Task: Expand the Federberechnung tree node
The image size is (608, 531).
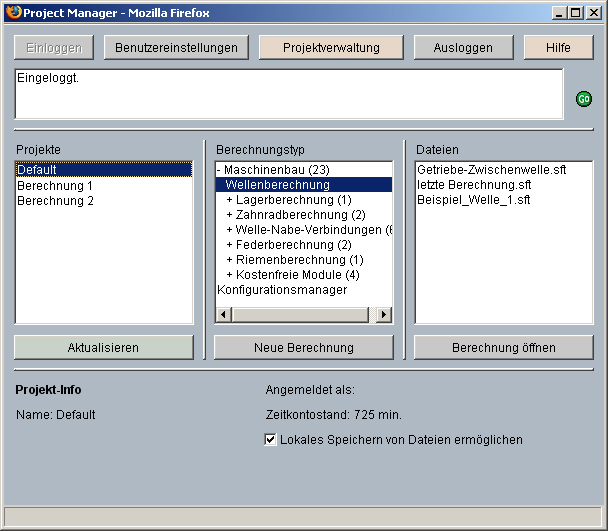Action: (x=230, y=245)
